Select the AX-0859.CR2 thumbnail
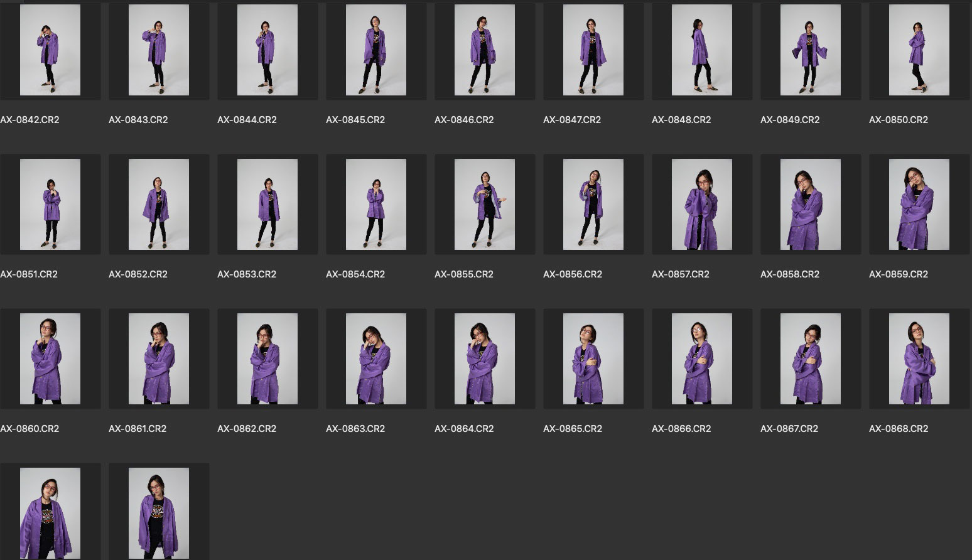This screenshot has height=560, width=972. click(x=919, y=205)
